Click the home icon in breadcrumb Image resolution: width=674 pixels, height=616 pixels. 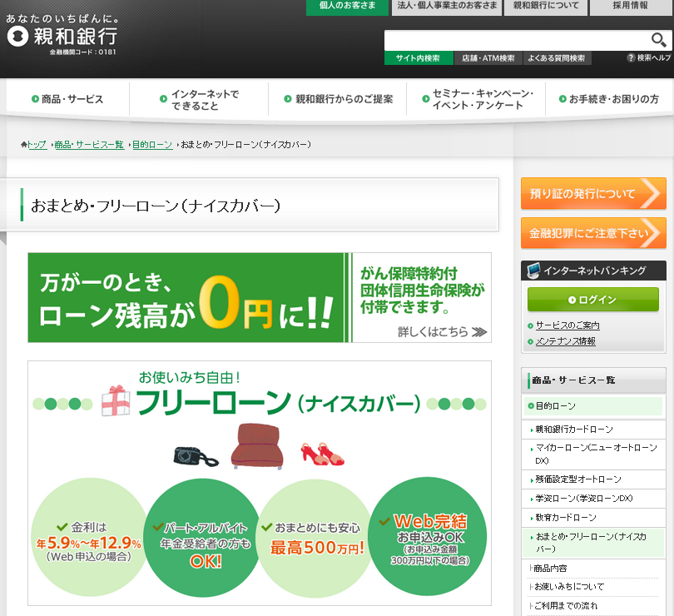click(23, 145)
